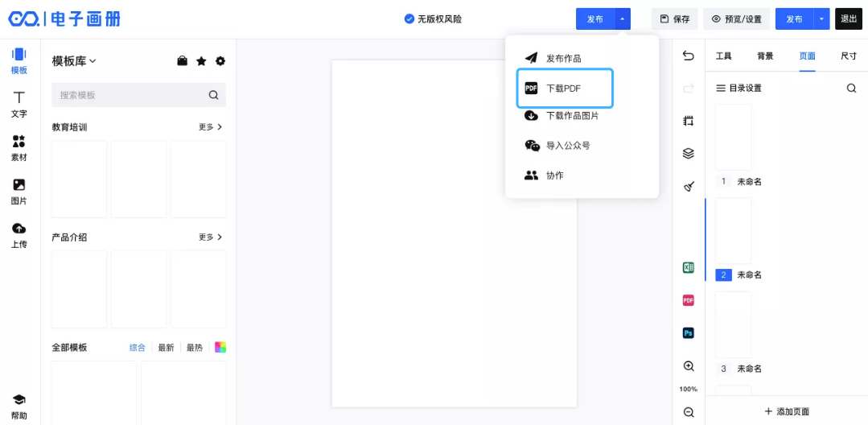This screenshot has height=425, width=868.
Task: Expand 更多 for 教育培训 templates
Action: (x=210, y=127)
